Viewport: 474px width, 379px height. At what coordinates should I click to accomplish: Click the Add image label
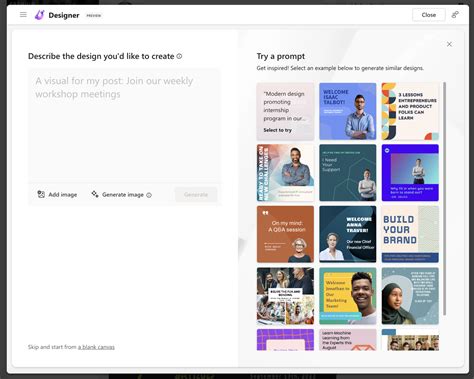pos(63,195)
